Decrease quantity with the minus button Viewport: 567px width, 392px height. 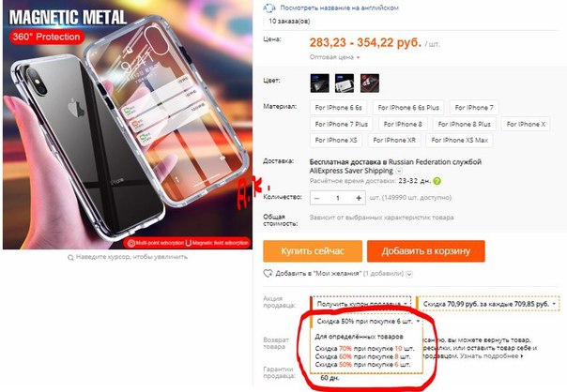316,198
